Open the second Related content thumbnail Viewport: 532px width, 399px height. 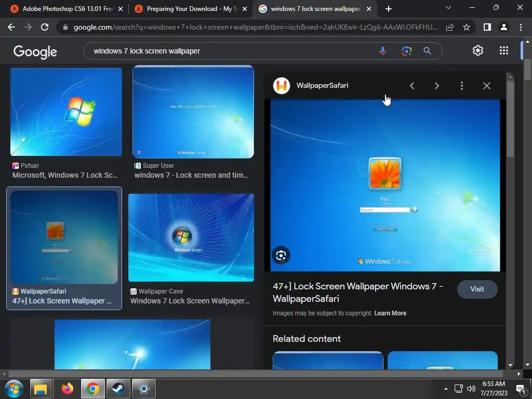[443, 361]
